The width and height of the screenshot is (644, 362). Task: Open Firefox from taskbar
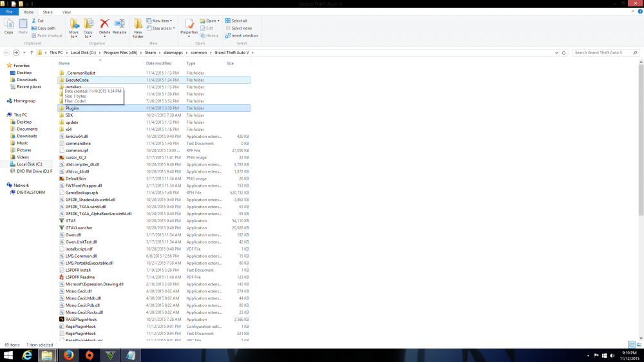pyautogui.click(x=69, y=355)
